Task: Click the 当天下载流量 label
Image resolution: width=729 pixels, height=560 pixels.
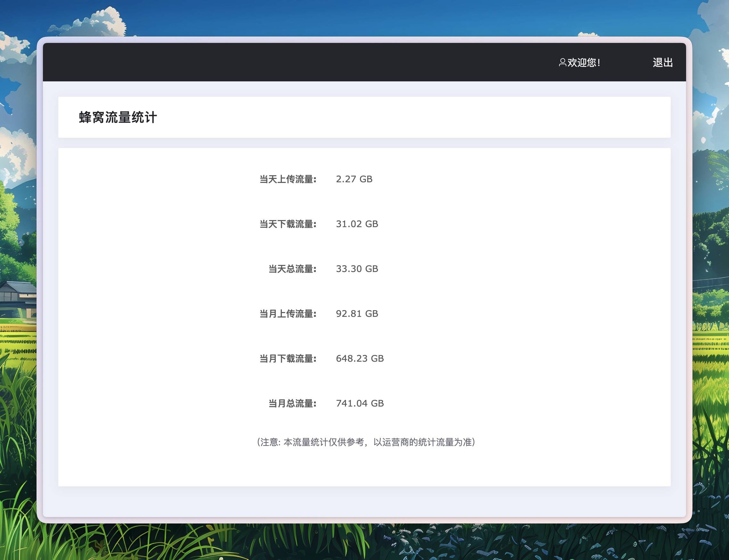Action: click(x=288, y=224)
